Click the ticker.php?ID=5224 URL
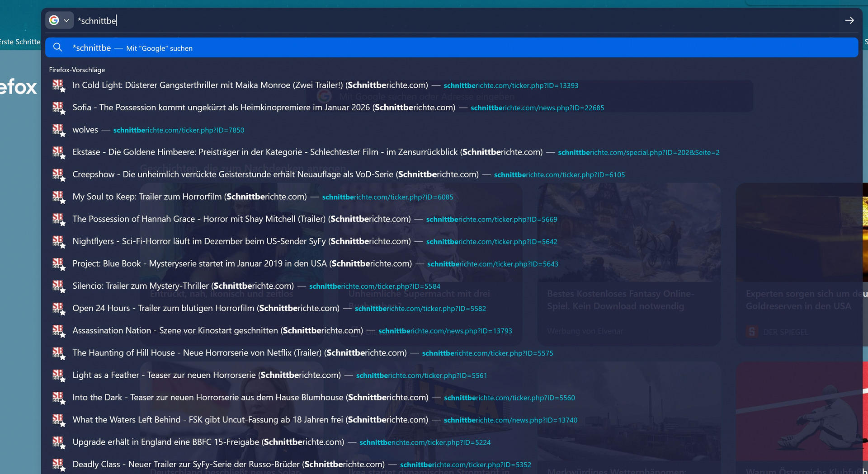The height and width of the screenshot is (474, 868). coord(425,442)
